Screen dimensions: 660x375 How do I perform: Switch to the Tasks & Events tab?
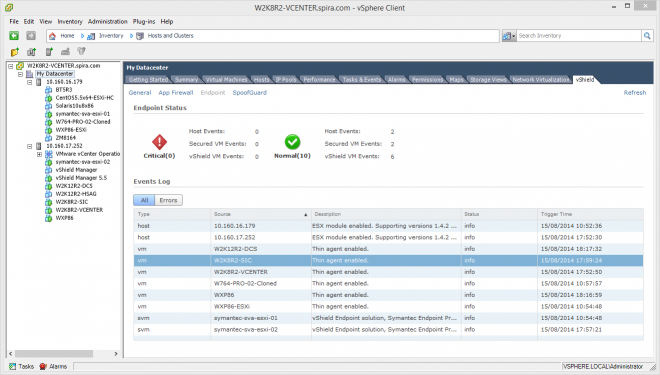pyautogui.click(x=361, y=80)
